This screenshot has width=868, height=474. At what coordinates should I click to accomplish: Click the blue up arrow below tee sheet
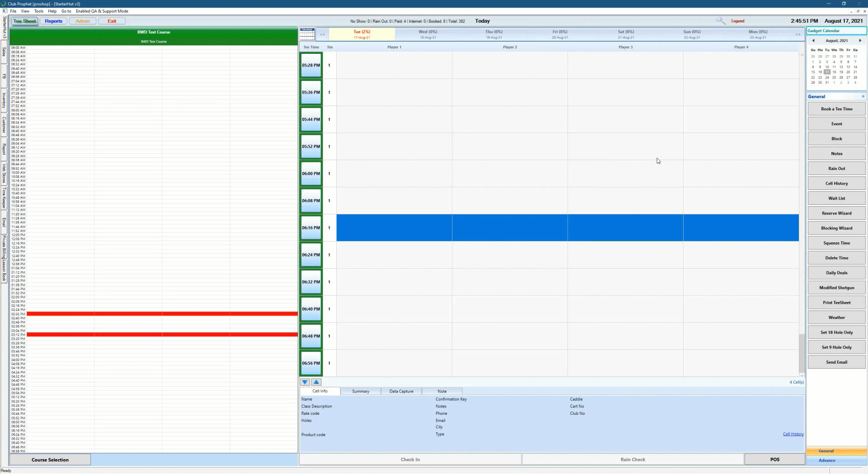click(316, 382)
